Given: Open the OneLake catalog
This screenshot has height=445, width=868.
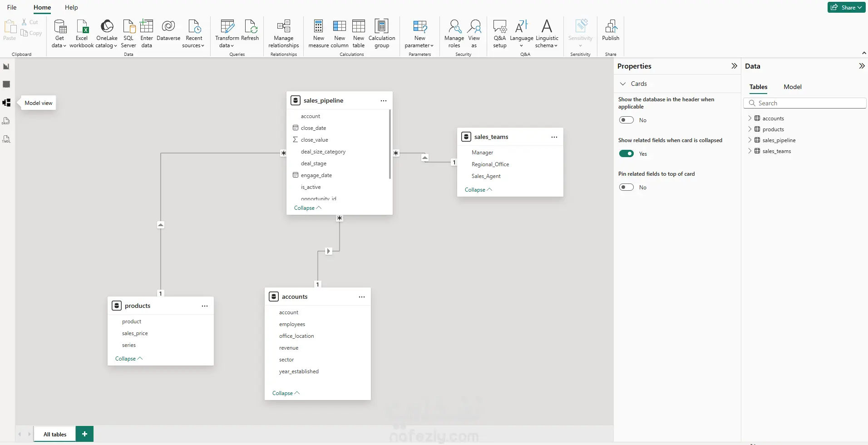Looking at the screenshot, I should point(107,34).
